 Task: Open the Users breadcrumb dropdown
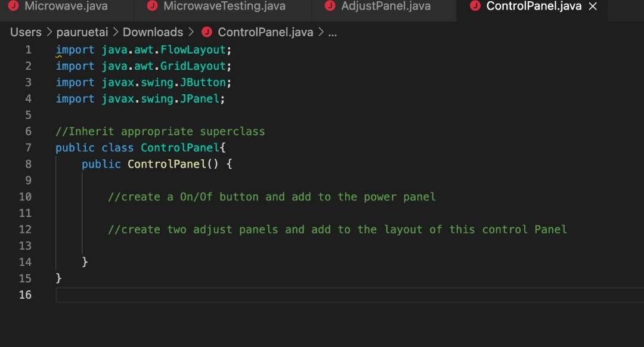[x=26, y=32]
